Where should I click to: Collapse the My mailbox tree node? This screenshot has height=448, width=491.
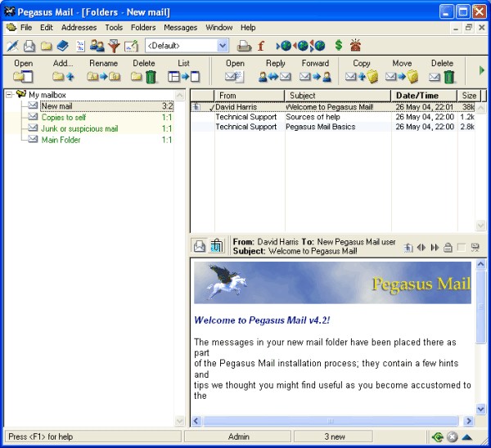[x=9, y=95]
